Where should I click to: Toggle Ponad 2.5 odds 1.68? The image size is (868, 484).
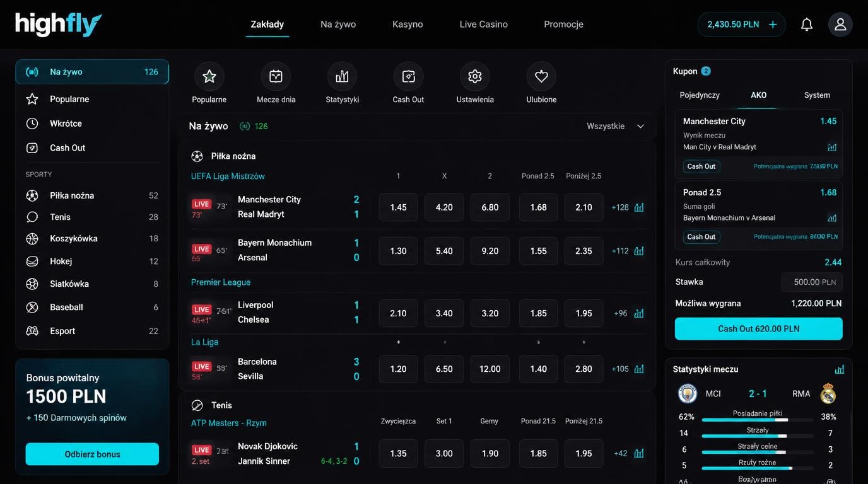tap(539, 207)
